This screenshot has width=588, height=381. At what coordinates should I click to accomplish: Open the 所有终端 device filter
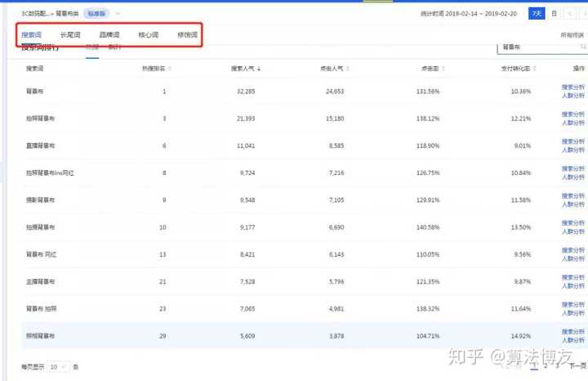(x=572, y=35)
